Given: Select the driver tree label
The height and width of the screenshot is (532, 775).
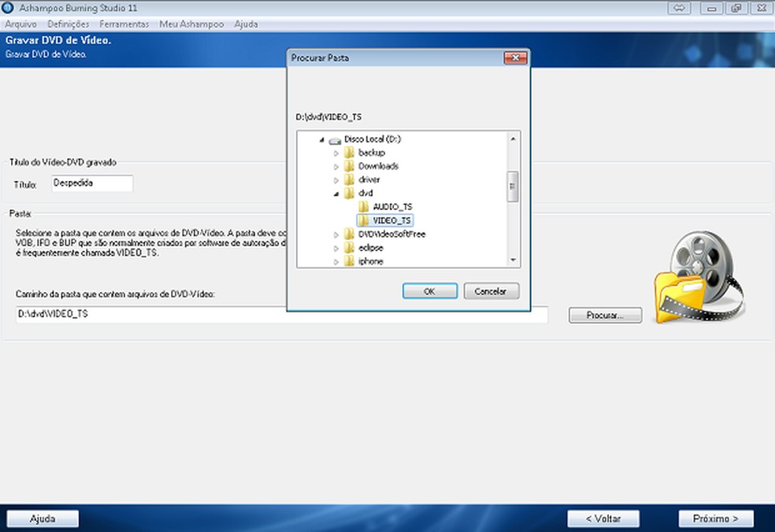Looking at the screenshot, I should (x=369, y=179).
